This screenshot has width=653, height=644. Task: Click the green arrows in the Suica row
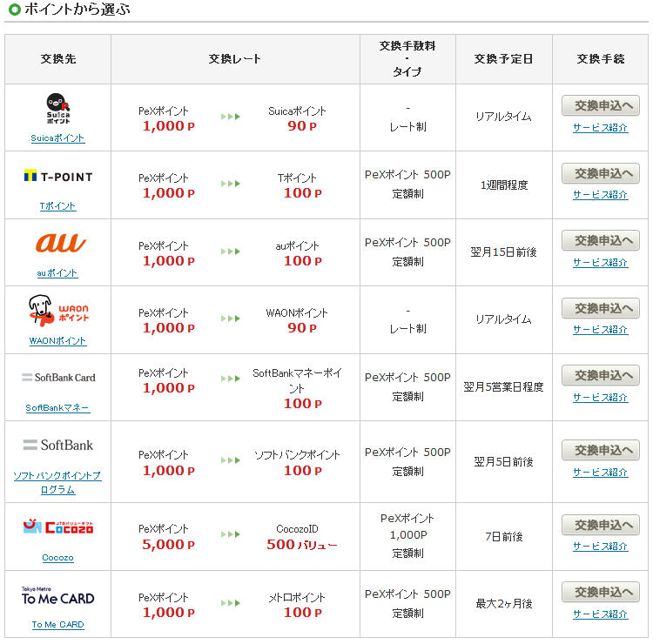[x=231, y=117]
